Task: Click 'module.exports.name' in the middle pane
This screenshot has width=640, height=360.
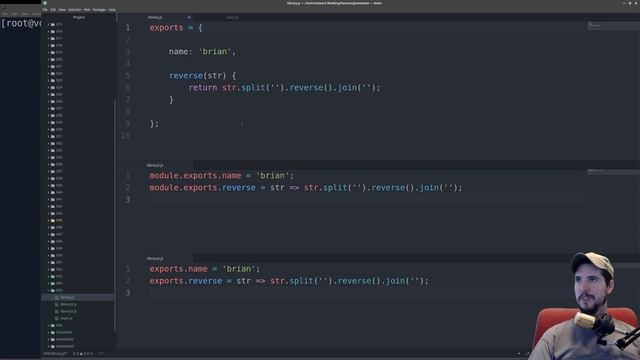Action: 195,176
